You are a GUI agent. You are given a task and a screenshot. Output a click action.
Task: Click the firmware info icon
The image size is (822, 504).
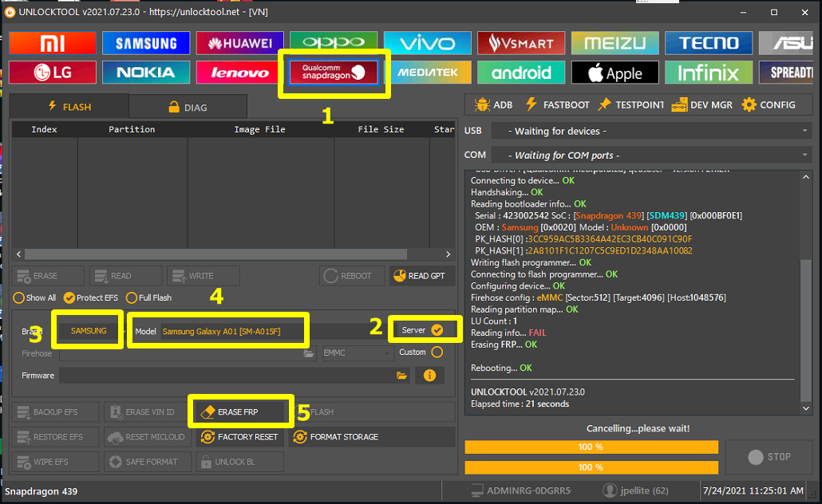[429, 376]
